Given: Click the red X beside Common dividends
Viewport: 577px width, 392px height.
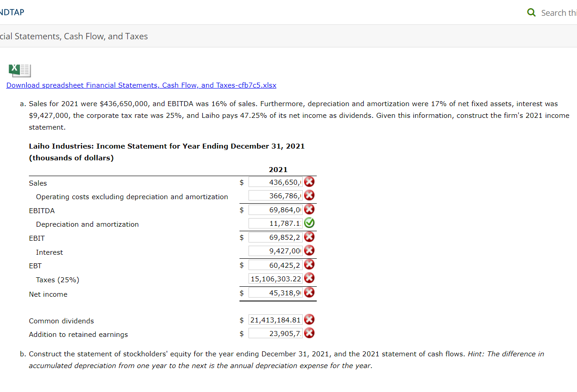Looking at the screenshot, I should tap(309, 319).
